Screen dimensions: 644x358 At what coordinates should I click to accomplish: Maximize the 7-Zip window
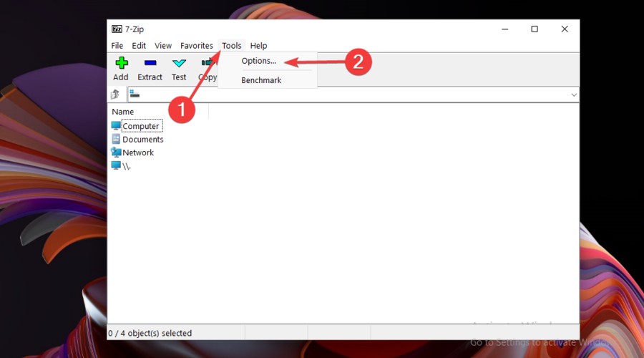coord(535,29)
